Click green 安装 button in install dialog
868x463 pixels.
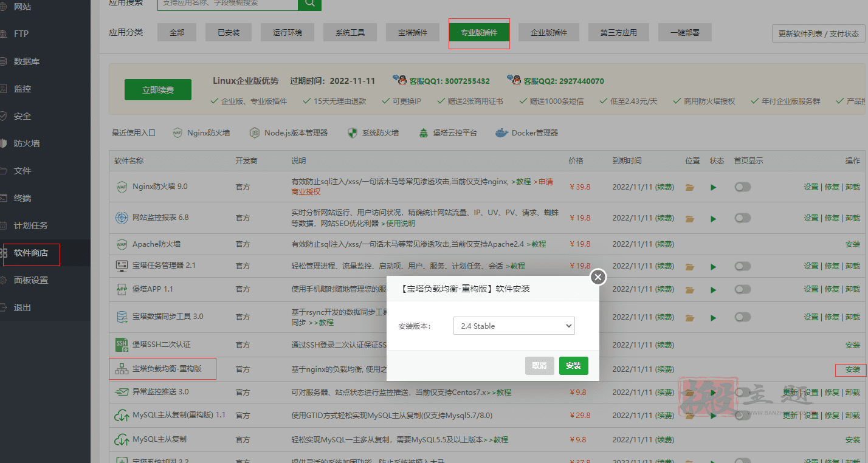pyautogui.click(x=574, y=366)
